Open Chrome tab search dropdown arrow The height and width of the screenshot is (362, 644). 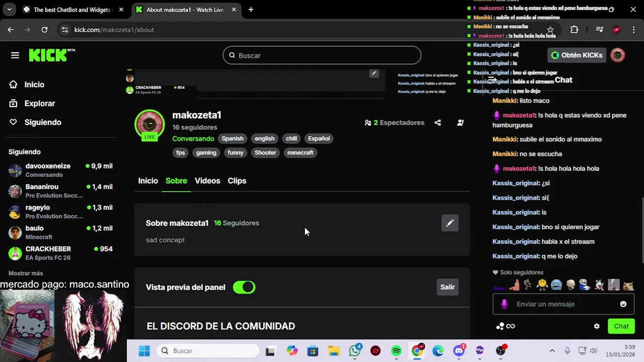coord(9,10)
